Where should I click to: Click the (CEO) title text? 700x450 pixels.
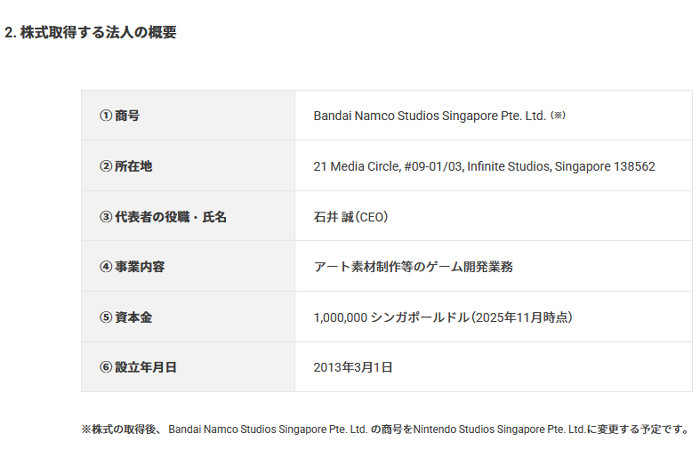click(371, 216)
